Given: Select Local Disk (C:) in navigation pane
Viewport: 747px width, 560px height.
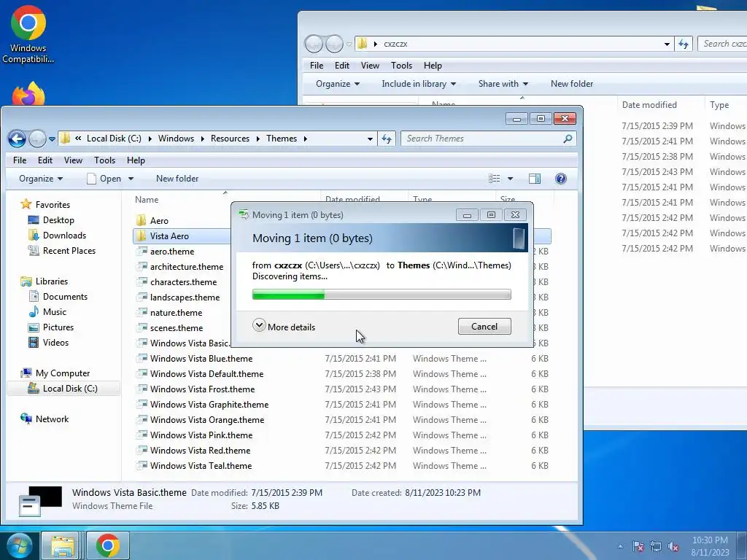Looking at the screenshot, I should coord(63,389).
